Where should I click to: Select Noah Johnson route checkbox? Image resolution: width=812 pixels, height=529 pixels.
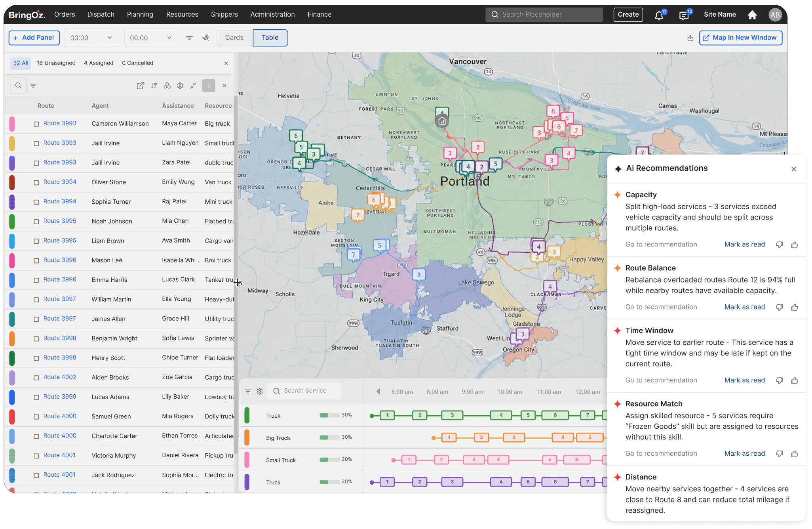coord(36,222)
